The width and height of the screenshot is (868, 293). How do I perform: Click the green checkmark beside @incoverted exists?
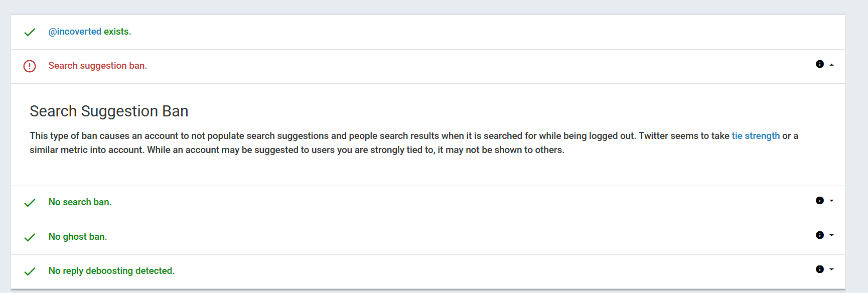[30, 32]
